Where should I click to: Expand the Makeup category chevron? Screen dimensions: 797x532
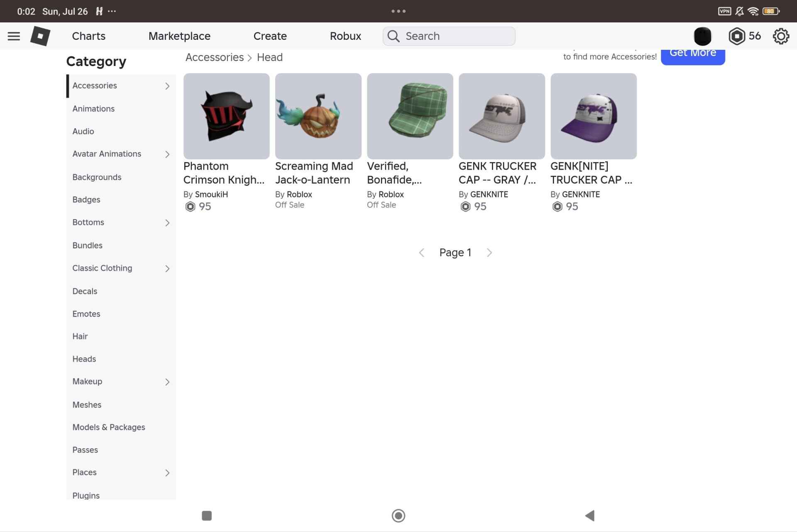click(167, 382)
